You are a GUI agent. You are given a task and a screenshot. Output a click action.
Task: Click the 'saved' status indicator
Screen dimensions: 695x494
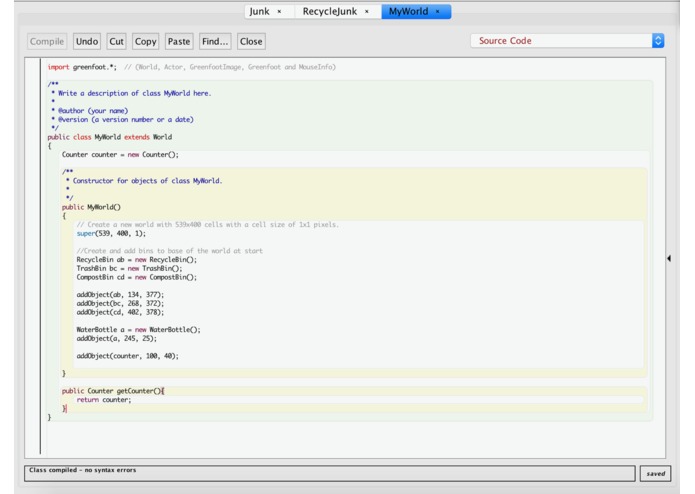click(656, 473)
